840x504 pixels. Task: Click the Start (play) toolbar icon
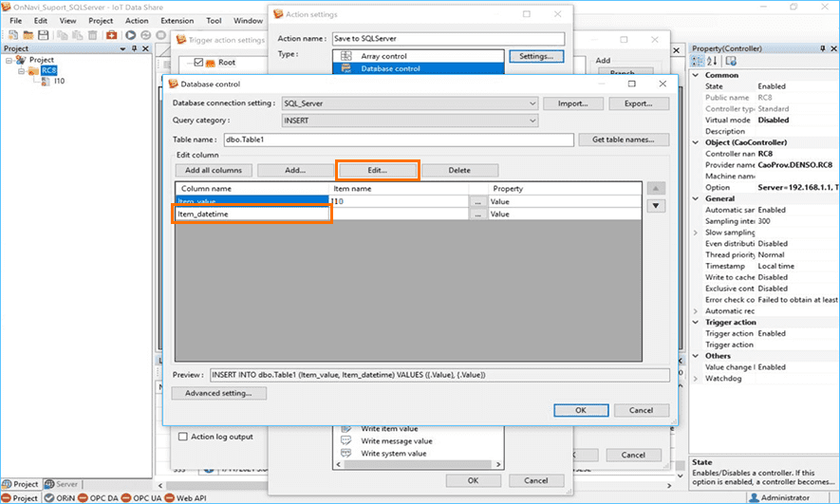[x=130, y=35]
